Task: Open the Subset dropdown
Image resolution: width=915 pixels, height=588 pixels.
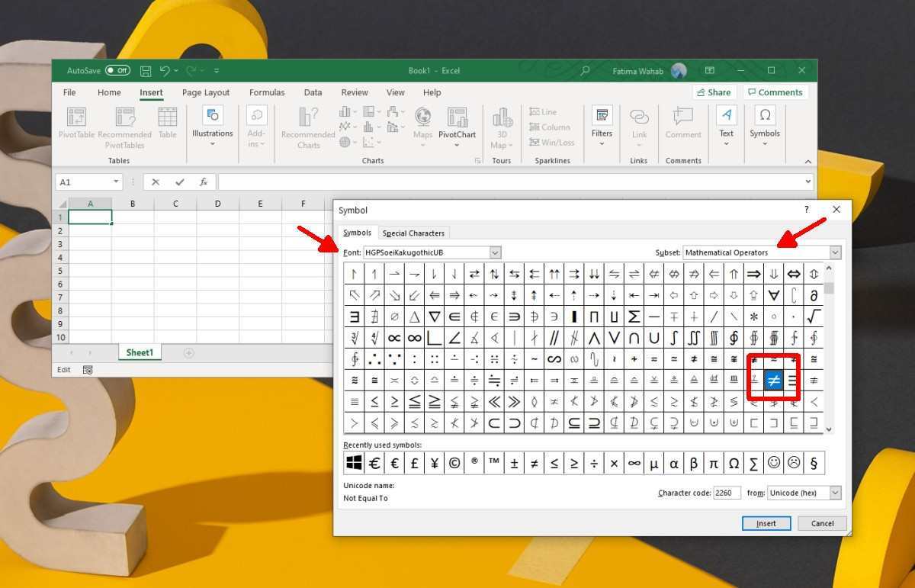Action: click(x=834, y=252)
